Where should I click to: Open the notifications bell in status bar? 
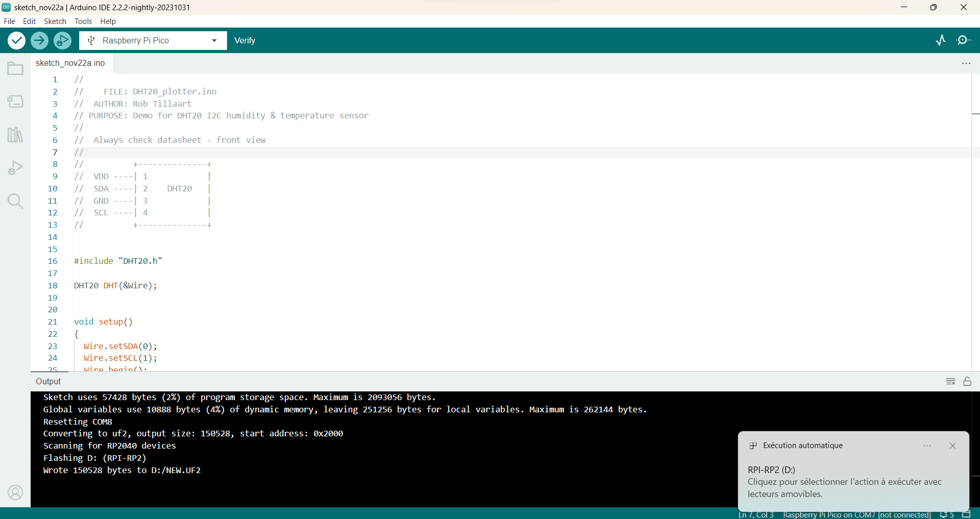point(947,514)
